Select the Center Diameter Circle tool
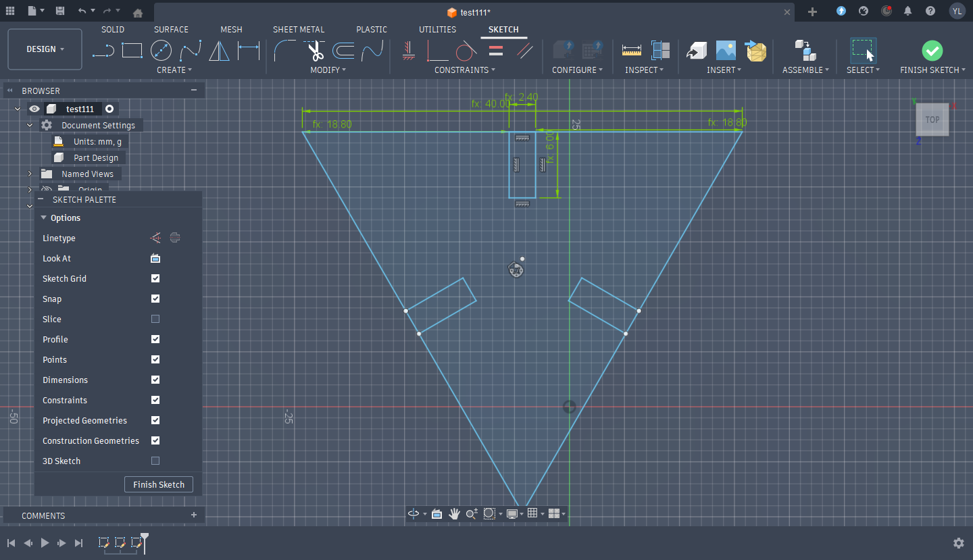 pyautogui.click(x=161, y=51)
